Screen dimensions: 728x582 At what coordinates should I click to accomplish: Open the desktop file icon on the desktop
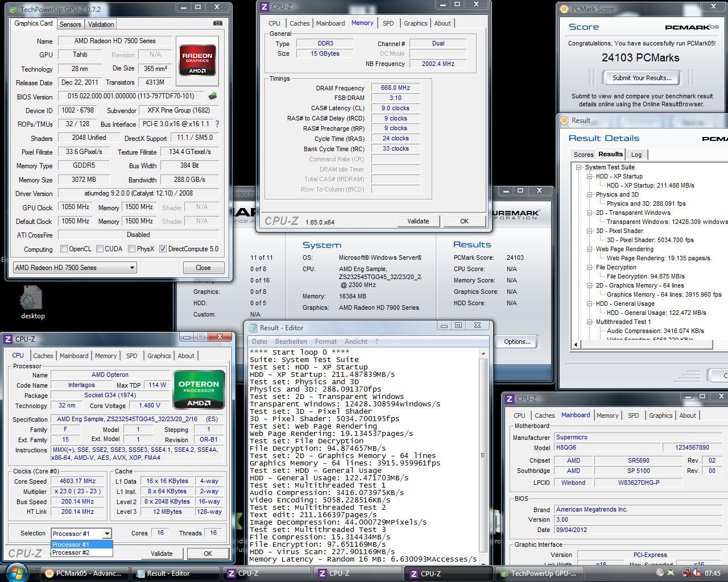tap(32, 302)
